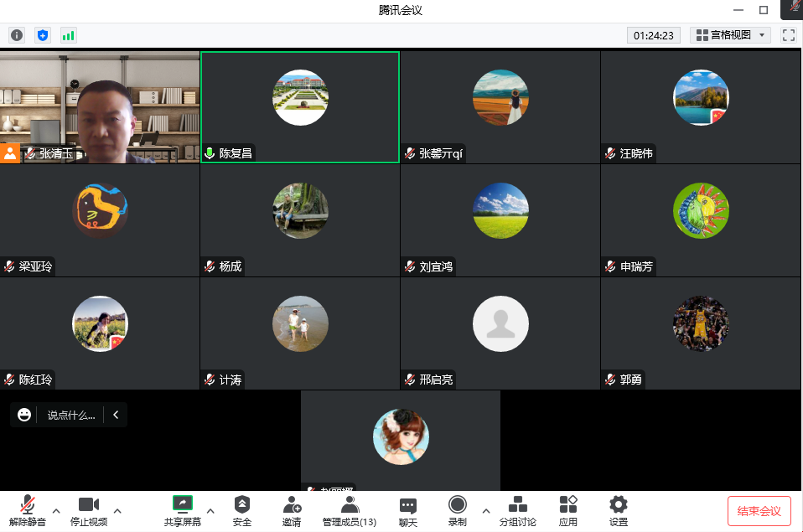Viewport: 803px width, 532px height.
Task: Collapse the 说点什么 chat bar arrow
Action: pos(116,415)
